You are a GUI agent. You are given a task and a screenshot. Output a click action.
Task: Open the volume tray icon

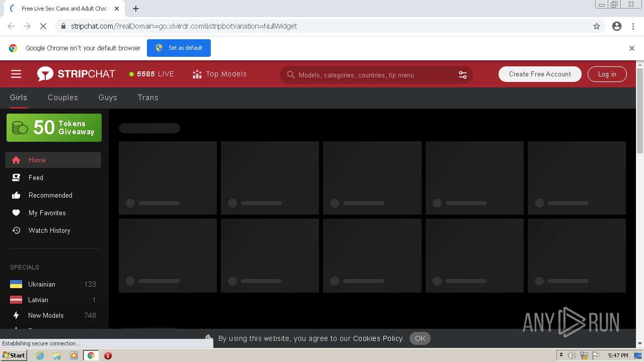[x=572, y=355]
